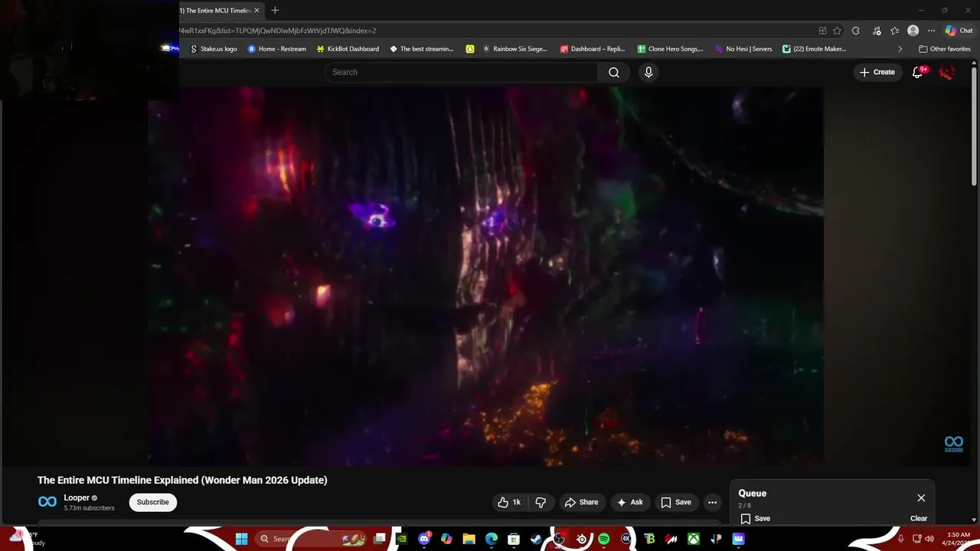Open SteelSeries app from taskbar
The width and height of the screenshot is (980, 551).
[x=581, y=539]
